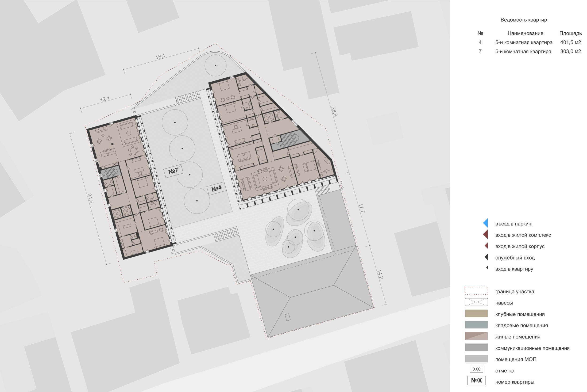Click the pink living rooms color swatch
Image resolution: width=587 pixels, height=392 pixels.
click(x=476, y=336)
